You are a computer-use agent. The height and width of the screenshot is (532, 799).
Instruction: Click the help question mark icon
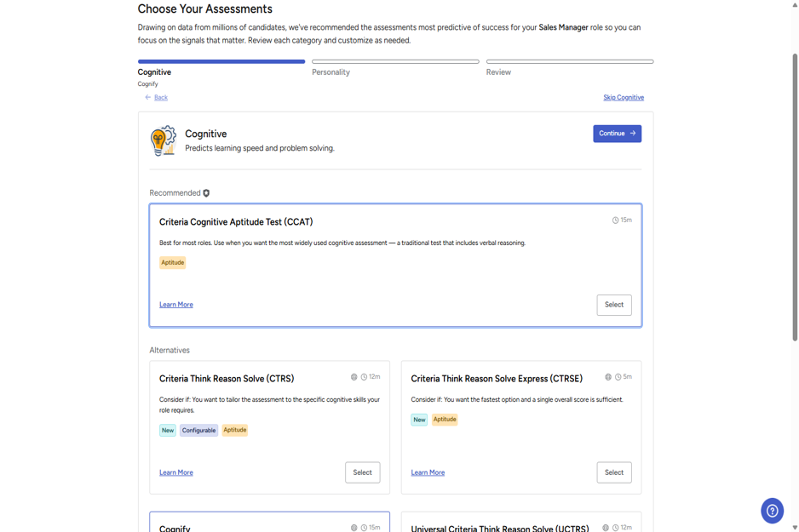[772, 511]
